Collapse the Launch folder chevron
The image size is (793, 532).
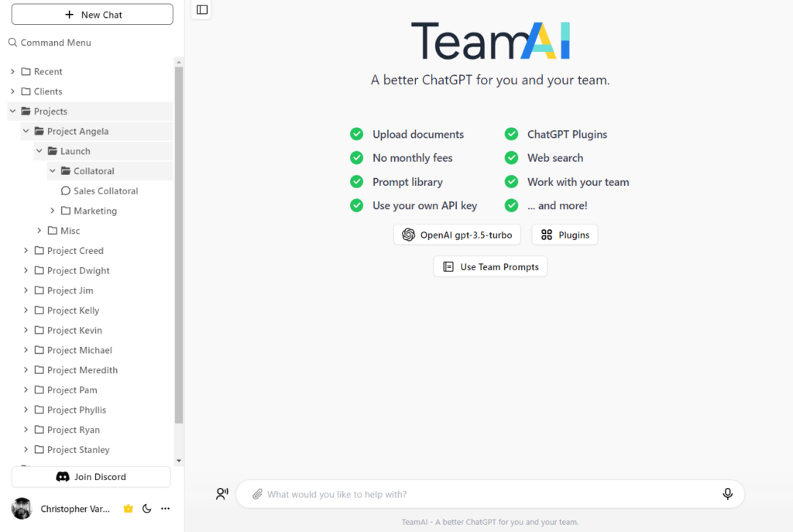(x=39, y=151)
